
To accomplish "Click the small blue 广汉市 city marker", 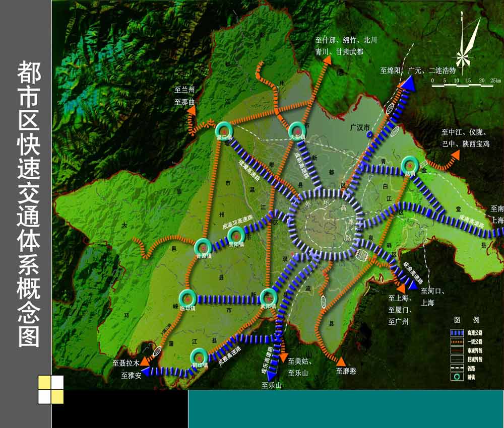I will [x=370, y=135].
